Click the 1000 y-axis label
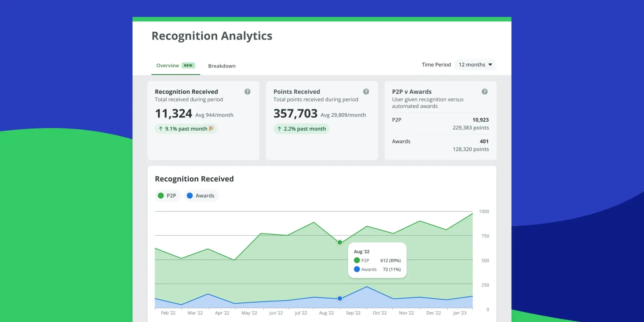 484,211
